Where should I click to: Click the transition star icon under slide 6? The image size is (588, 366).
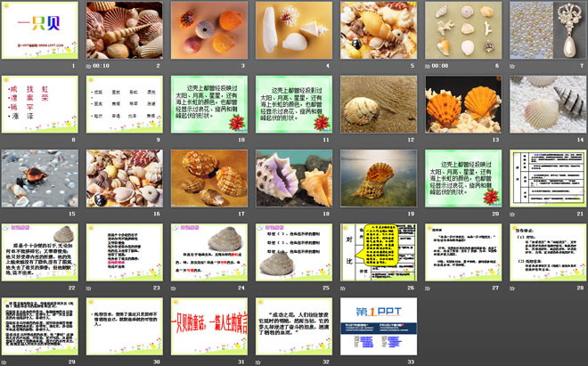429,65
